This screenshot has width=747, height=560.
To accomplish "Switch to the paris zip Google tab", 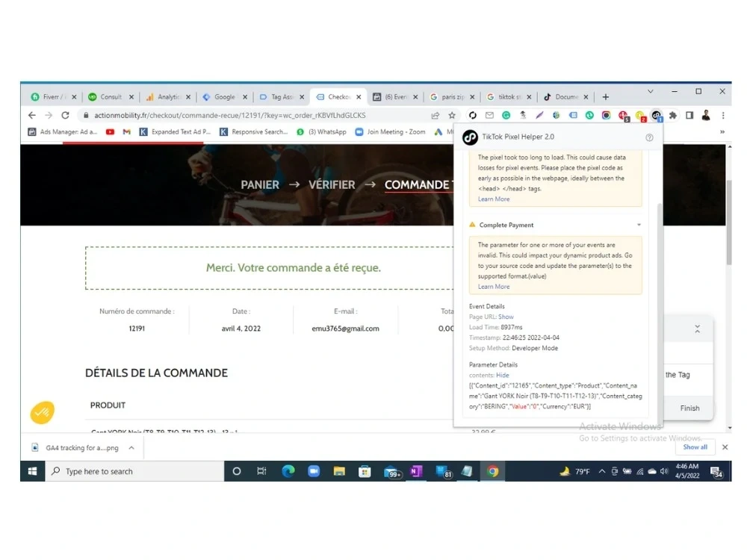I will click(x=452, y=96).
